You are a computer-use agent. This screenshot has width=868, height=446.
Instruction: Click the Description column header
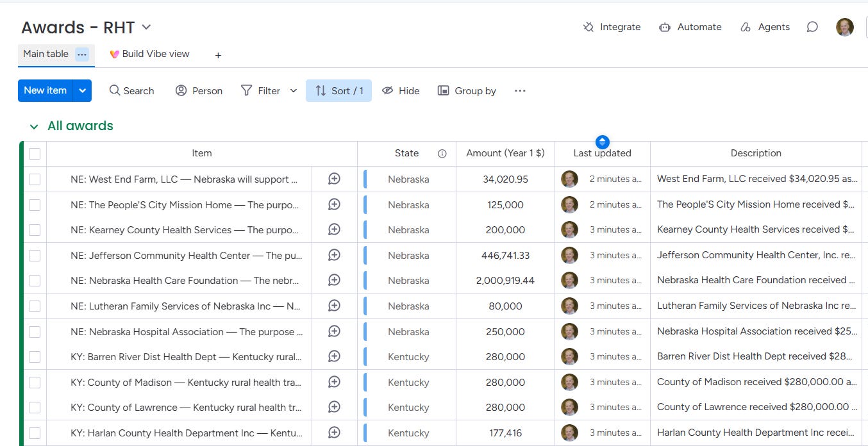[x=756, y=153]
